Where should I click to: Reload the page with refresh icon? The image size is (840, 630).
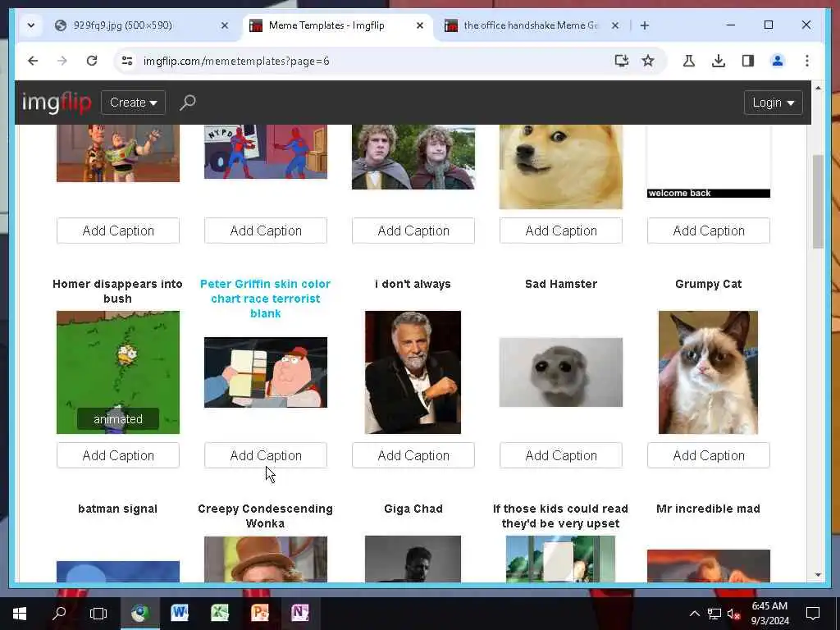point(92,61)
